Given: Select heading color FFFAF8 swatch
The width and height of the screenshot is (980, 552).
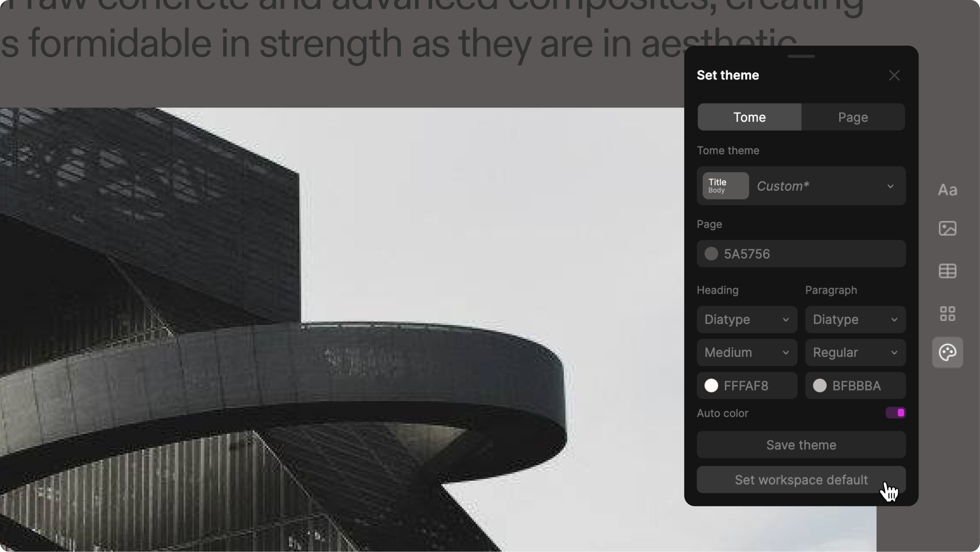Looking at the screenshot, I should pos(712,386).
